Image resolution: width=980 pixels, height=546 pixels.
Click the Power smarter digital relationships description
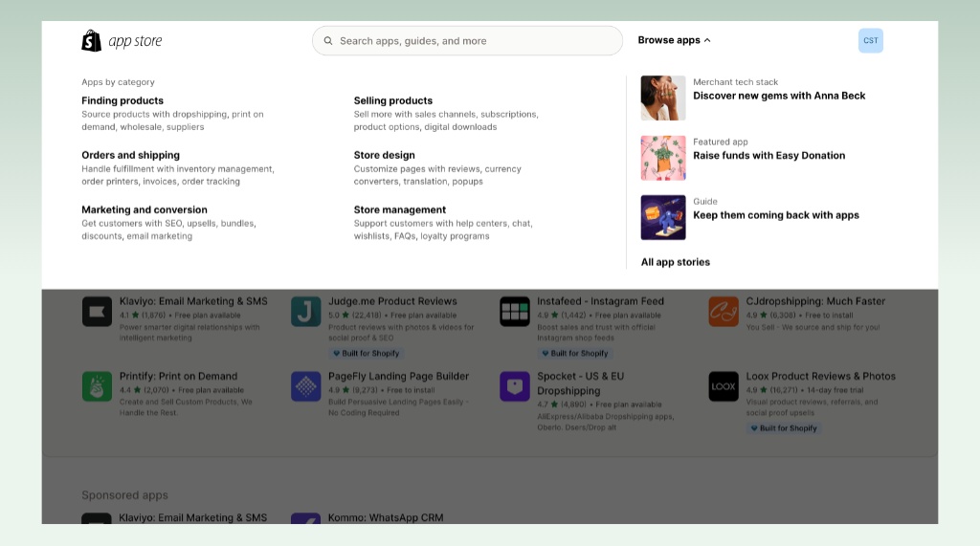pyautogui.click(x=189, y=333)
